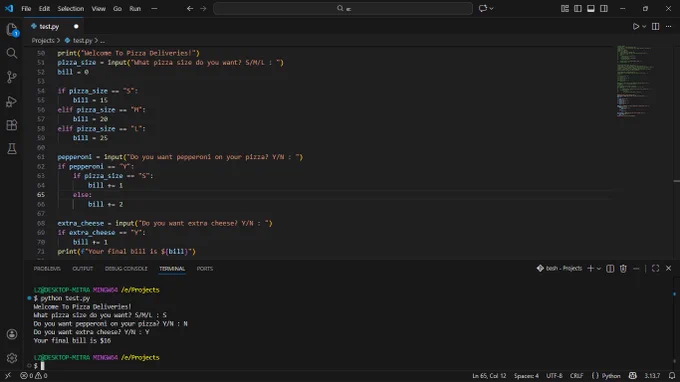Open Copilot status icon in status bar
680x382 pixels.
[x=632, y=375]
